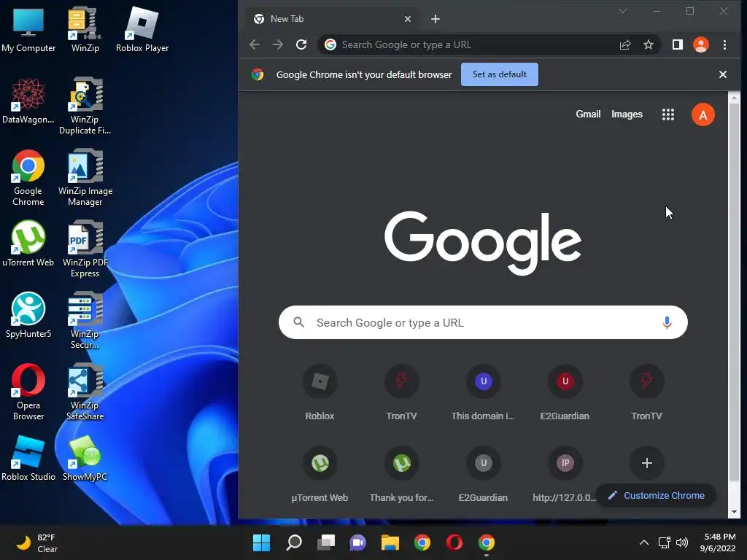The image size is (747, 560).
Task: Bookmark this tab with the star icon
Action: click(x=649, y=44)
